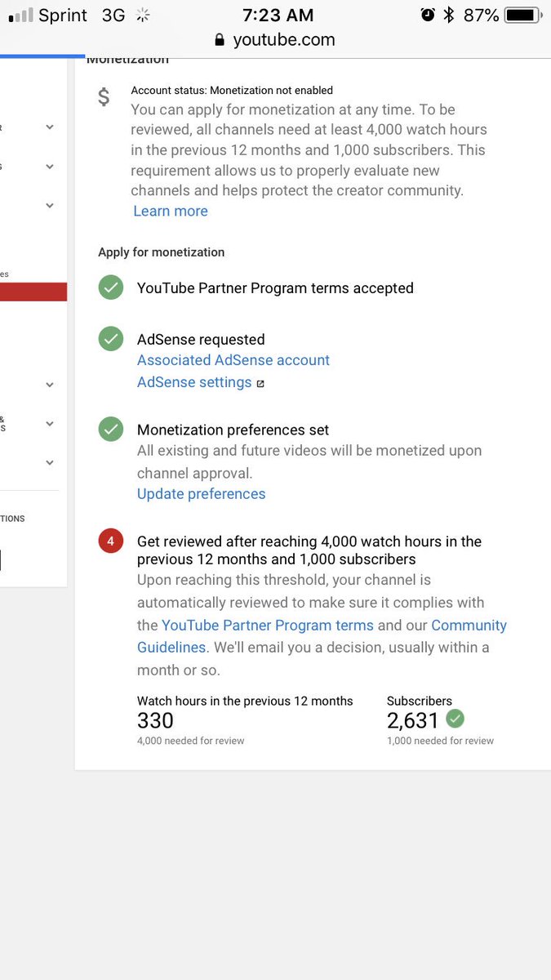Image resolution: width=551 pixels, height=980 pixels.
Task: Tap the alarm clock status icon
Action: pos(428,15)
